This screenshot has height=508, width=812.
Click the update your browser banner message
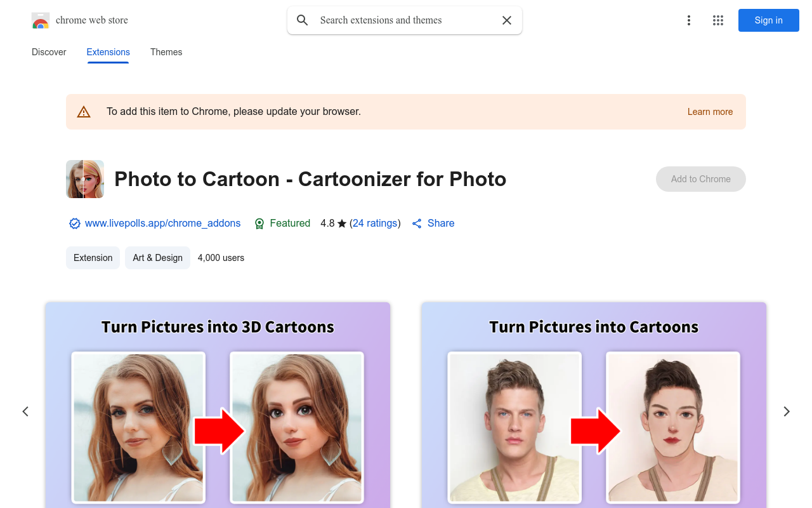coord(233,112)
